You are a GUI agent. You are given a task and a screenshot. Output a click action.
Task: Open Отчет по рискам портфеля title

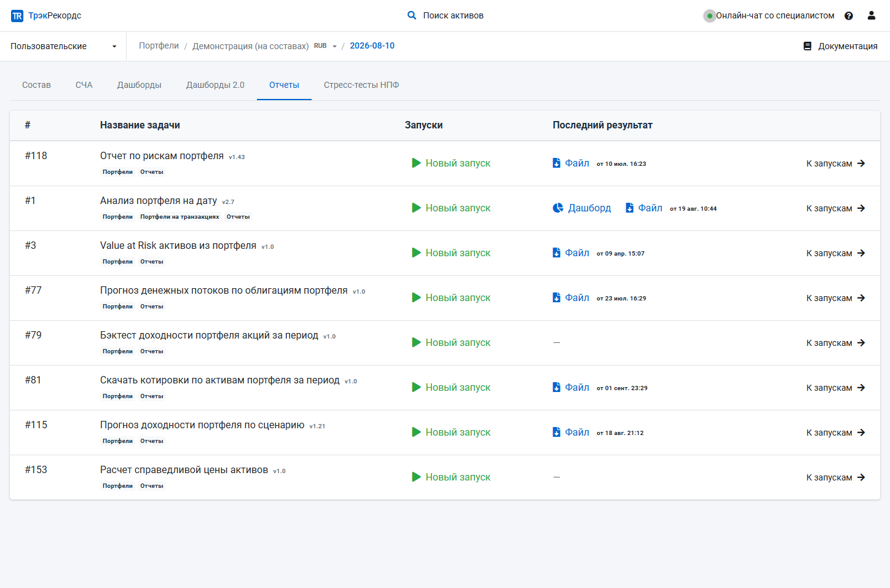click(x=162, y=155)
